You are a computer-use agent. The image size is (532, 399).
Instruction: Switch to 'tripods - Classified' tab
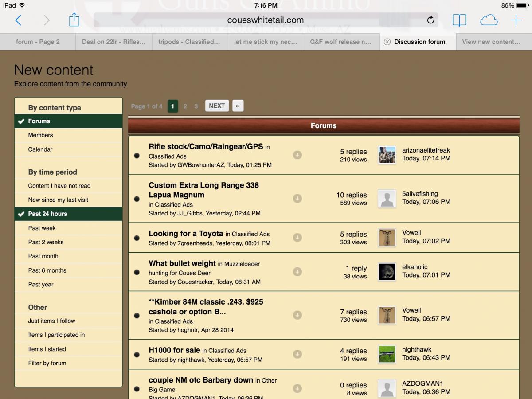click(190, 42)
